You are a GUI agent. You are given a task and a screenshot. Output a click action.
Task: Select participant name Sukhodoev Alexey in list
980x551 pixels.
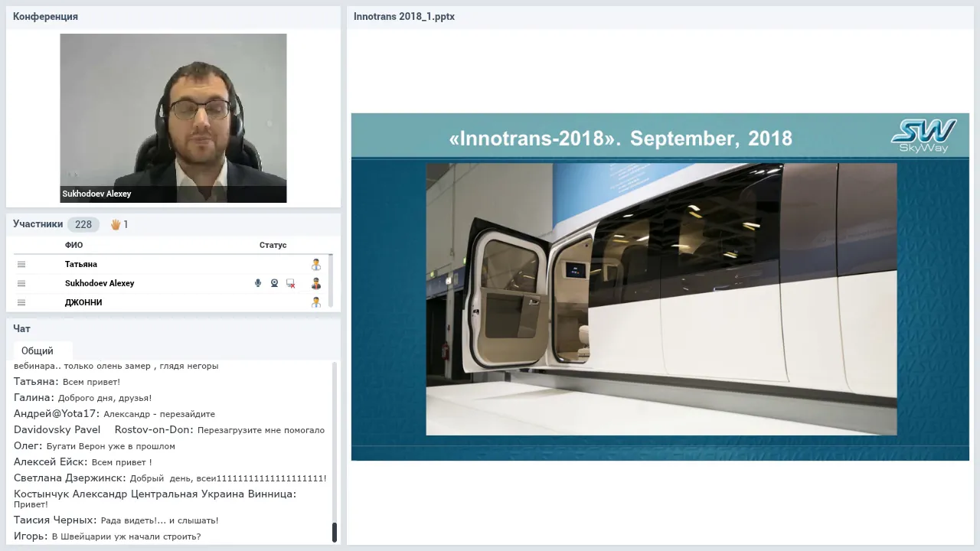100,283
